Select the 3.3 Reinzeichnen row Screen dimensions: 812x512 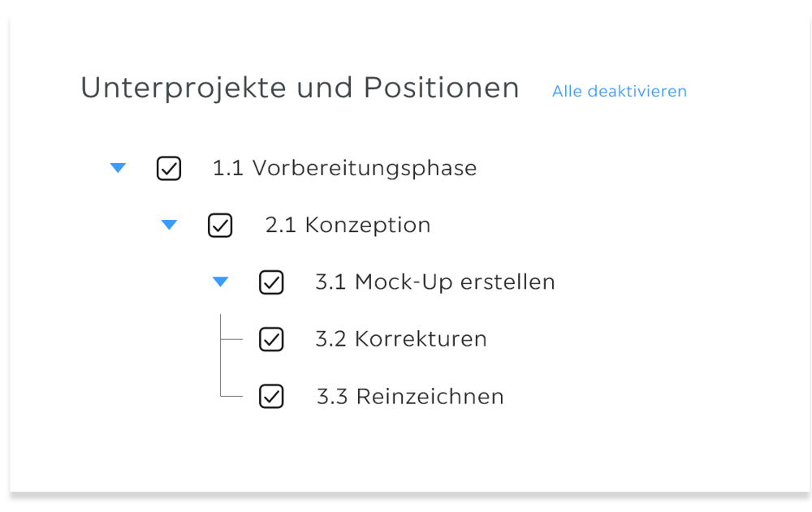410,397
